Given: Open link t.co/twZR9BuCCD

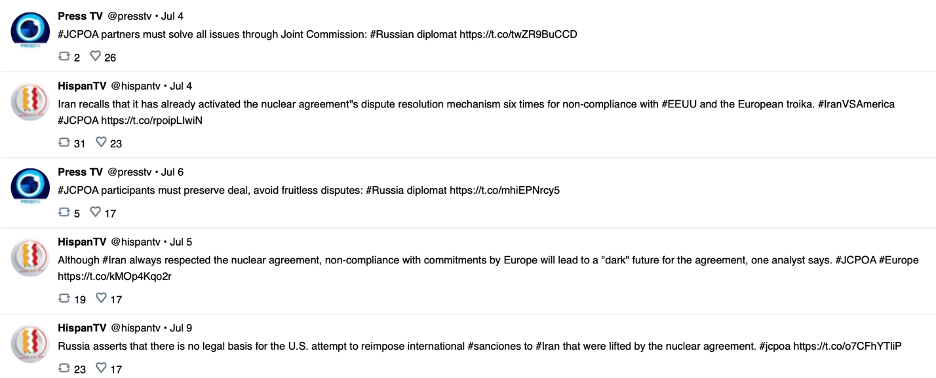Looking at the screenshot, I should (518, 35).
